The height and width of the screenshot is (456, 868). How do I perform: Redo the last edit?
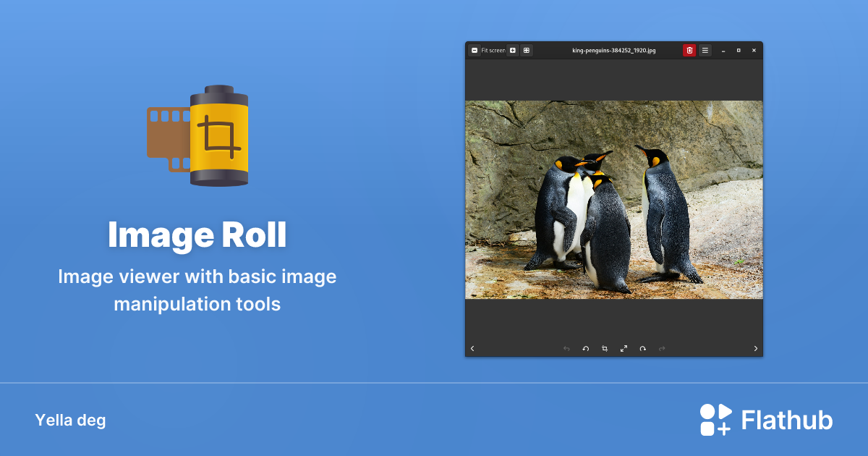click(662, 348)
